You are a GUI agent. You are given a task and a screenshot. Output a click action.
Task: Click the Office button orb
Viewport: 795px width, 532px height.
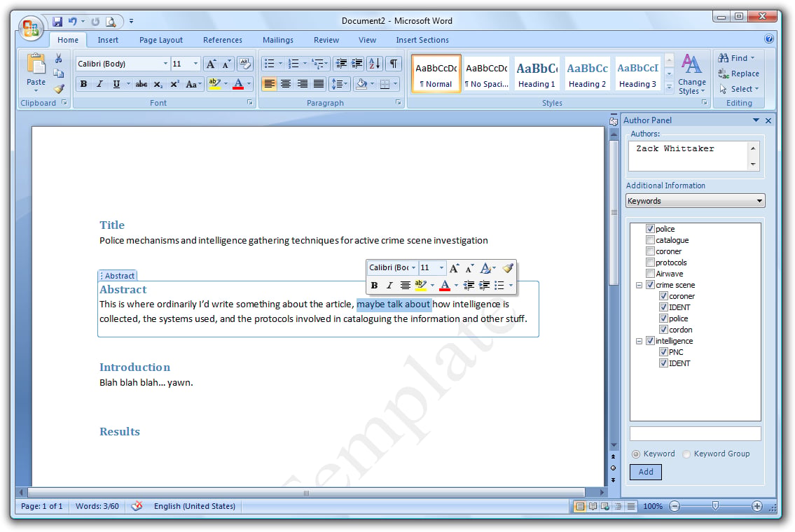point(30,28)
